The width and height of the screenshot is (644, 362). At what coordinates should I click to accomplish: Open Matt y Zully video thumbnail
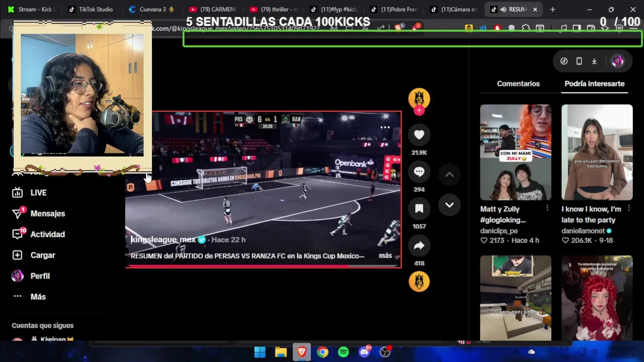click(515, 152)
